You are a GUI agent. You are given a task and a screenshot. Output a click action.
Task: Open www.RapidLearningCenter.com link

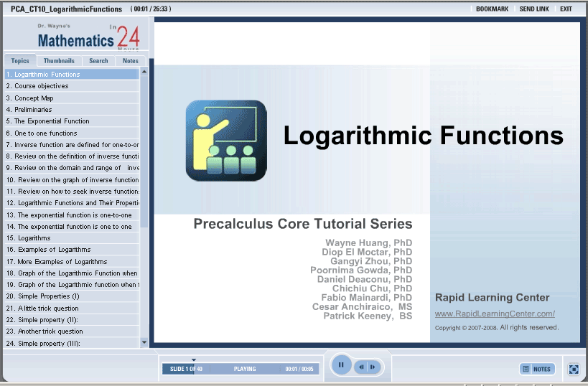pos(495,314)
